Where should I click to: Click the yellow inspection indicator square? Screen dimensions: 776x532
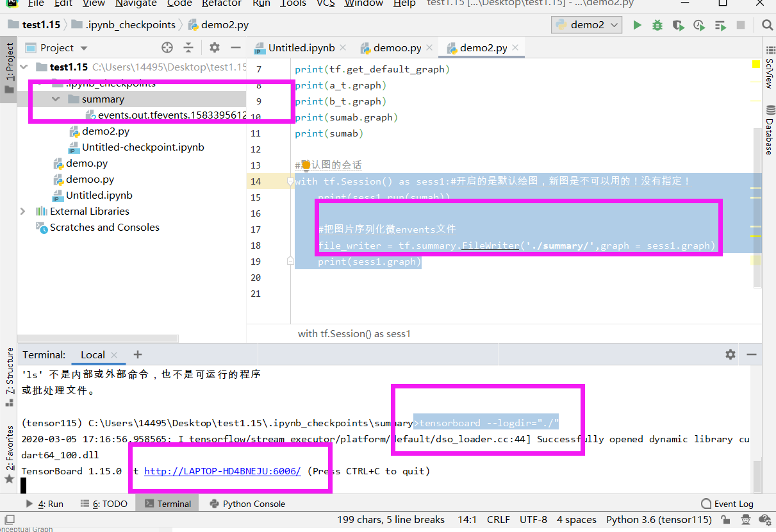click(x=755, y=64)
